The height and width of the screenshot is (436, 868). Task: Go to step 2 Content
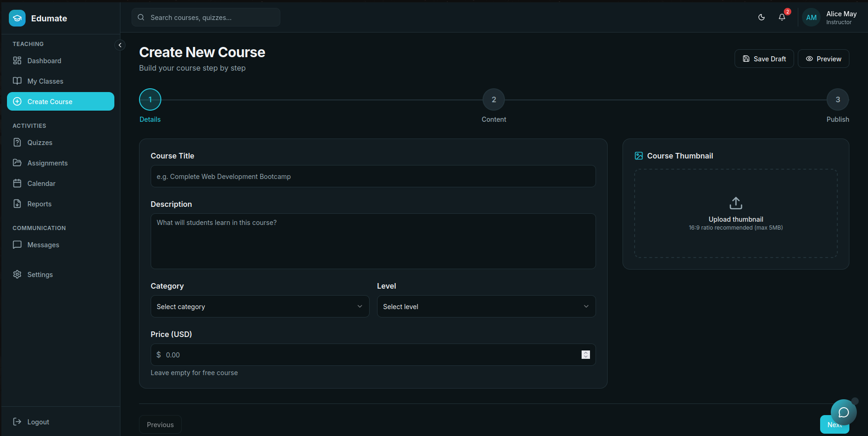[494, 99]
